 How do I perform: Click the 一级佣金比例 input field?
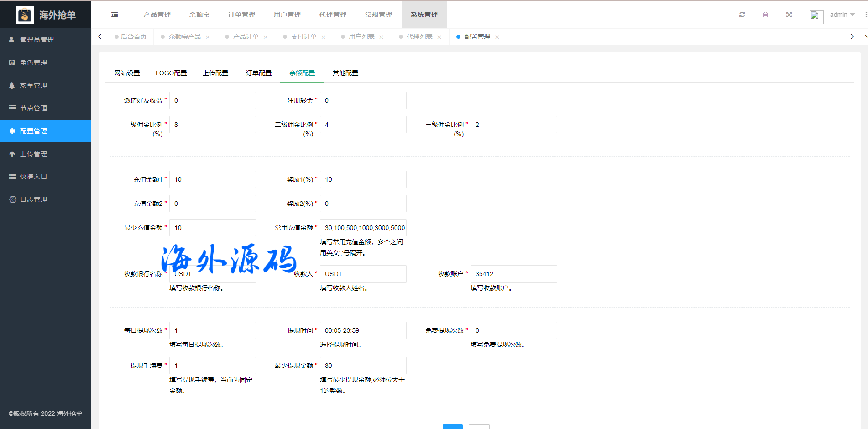[x=212, y=125]
